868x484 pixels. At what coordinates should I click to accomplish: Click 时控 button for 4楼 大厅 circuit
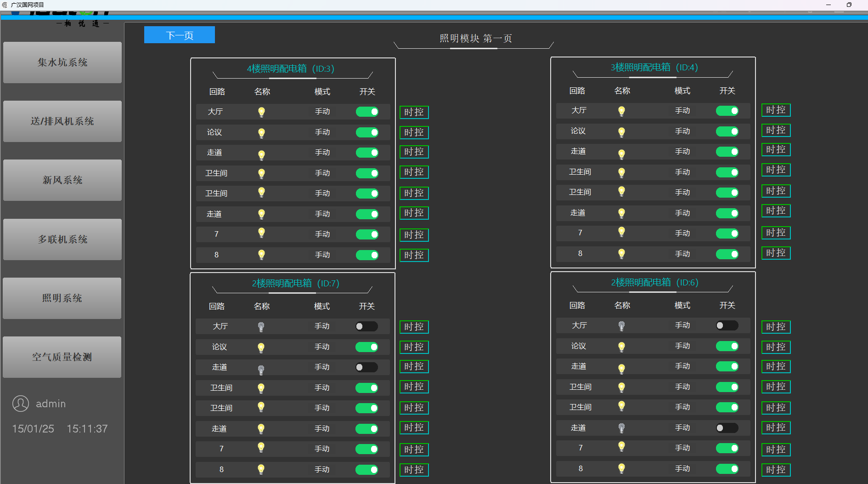coord(414,112)
